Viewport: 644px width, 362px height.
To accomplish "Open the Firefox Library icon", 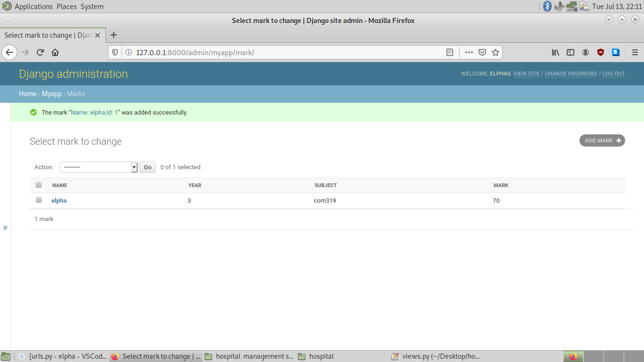I will (555, 52).
